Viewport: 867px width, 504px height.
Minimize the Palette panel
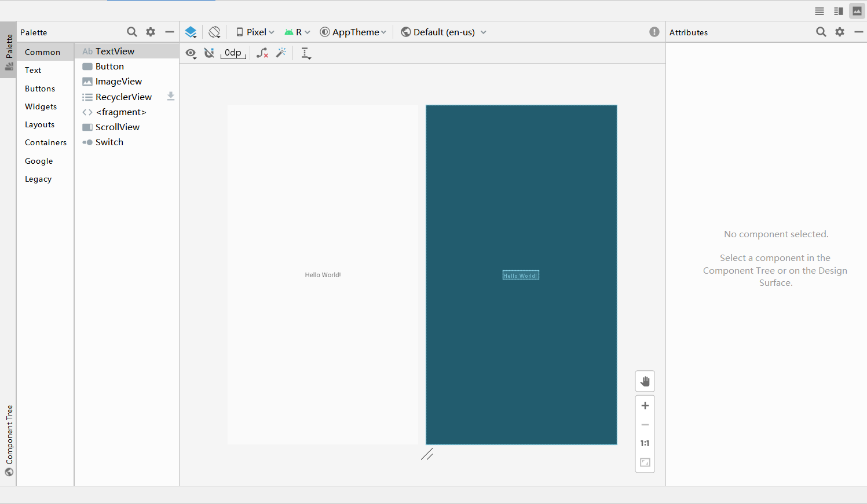[170, 32]
